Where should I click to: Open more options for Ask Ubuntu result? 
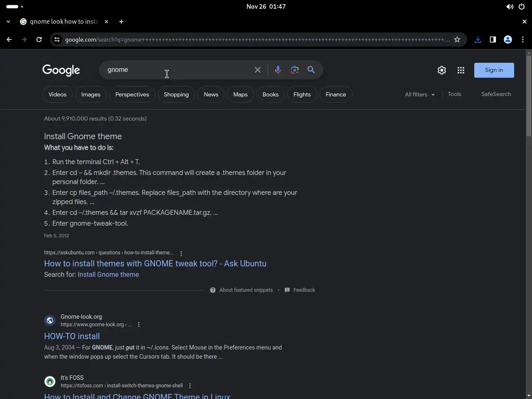[181, 253]
